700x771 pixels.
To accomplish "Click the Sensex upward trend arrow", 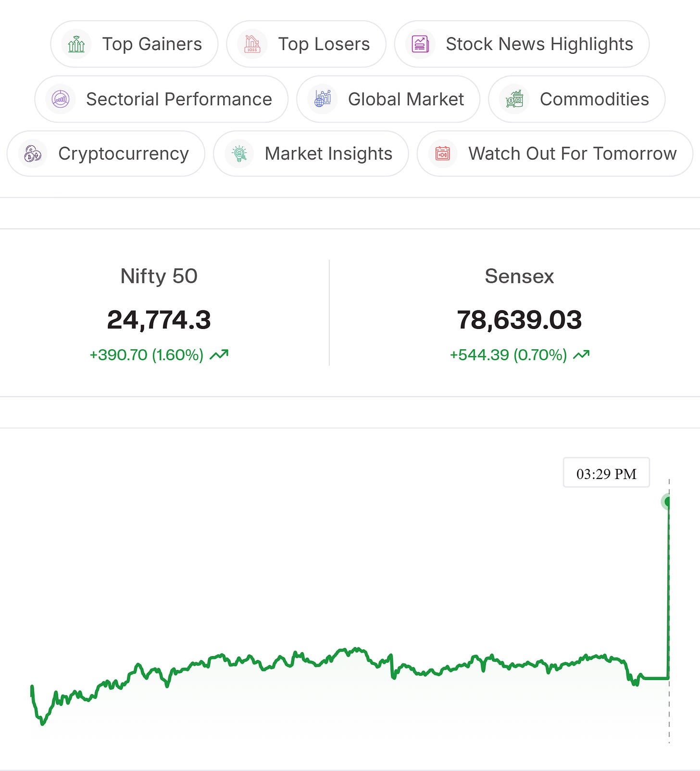I will coord(581,355).
